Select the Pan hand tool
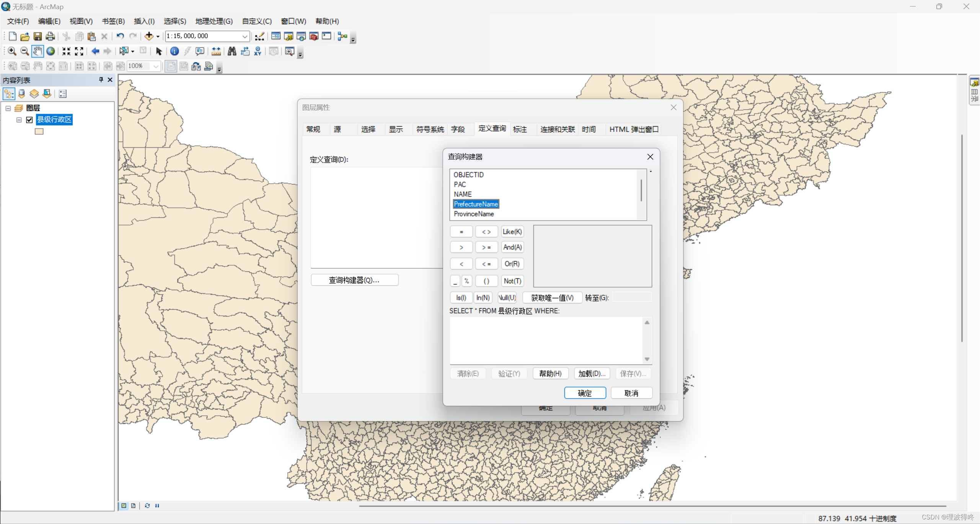This screenshot has height=524, width=980. click(37, 51)
